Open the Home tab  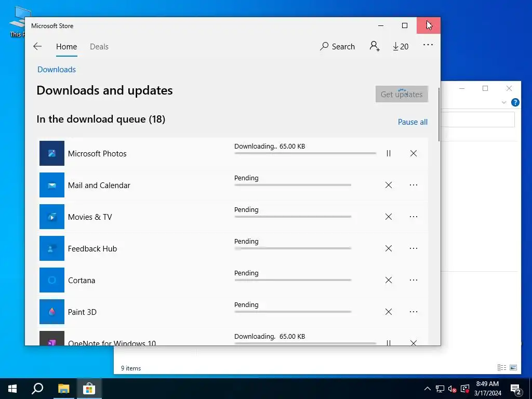point(66,46)
